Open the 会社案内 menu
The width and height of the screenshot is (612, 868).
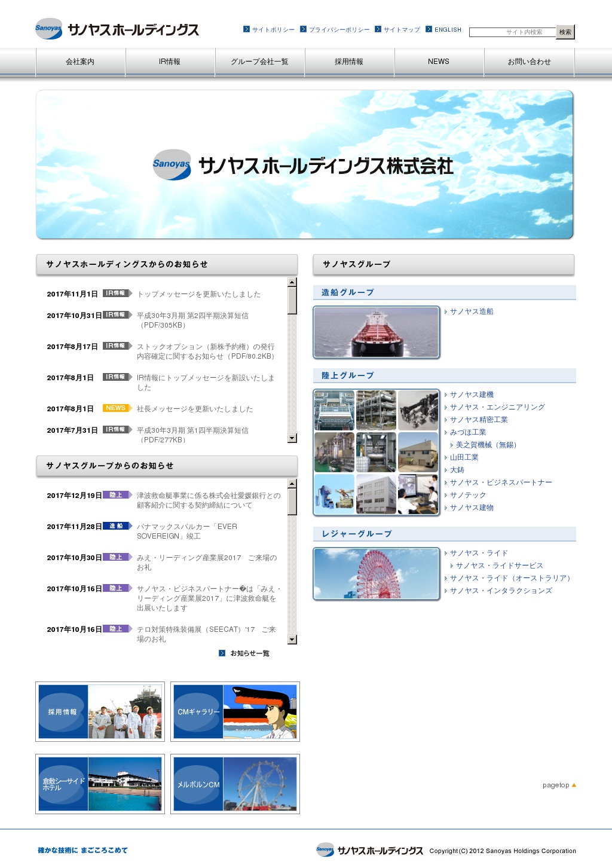[x=80, y=62]
